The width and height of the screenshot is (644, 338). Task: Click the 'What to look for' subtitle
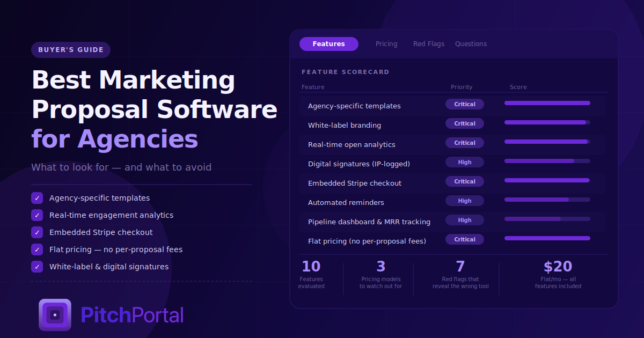[x=121, y=167]
